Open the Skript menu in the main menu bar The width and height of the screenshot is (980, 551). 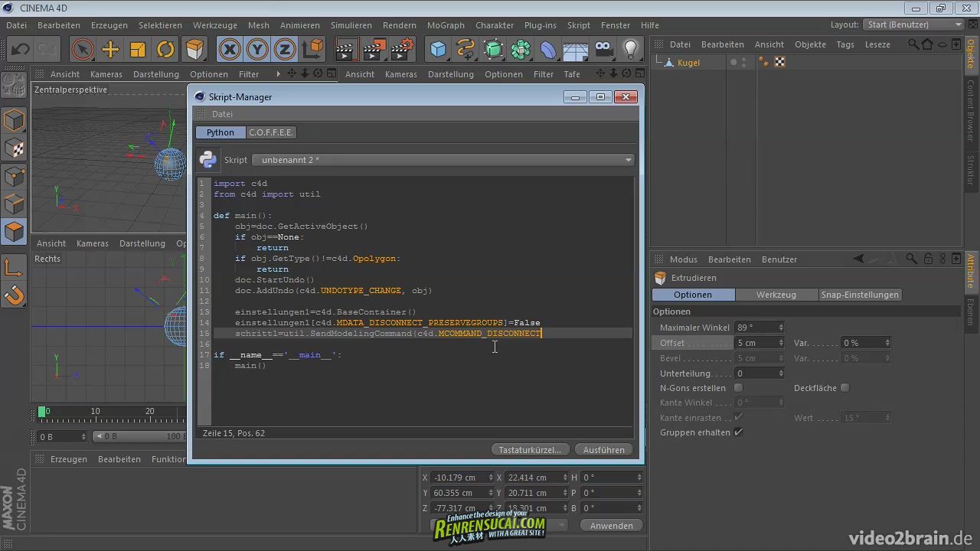click(579, 25)
